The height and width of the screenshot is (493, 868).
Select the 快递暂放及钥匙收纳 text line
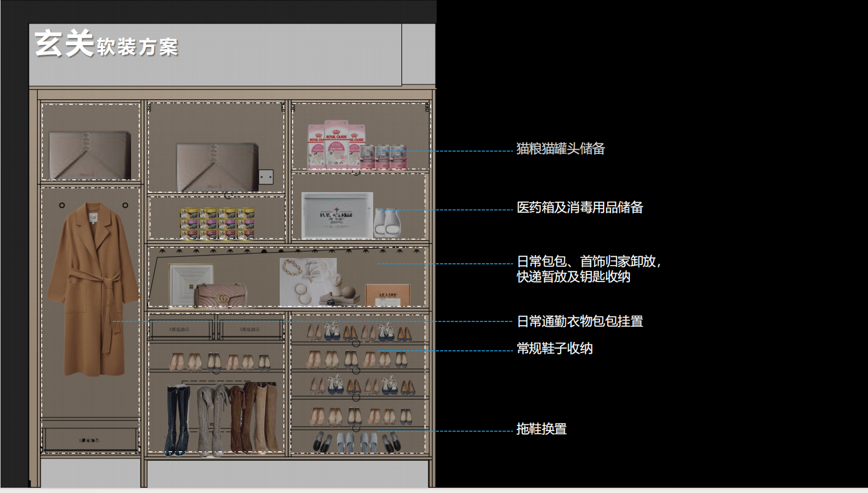(x=573, y=277)
